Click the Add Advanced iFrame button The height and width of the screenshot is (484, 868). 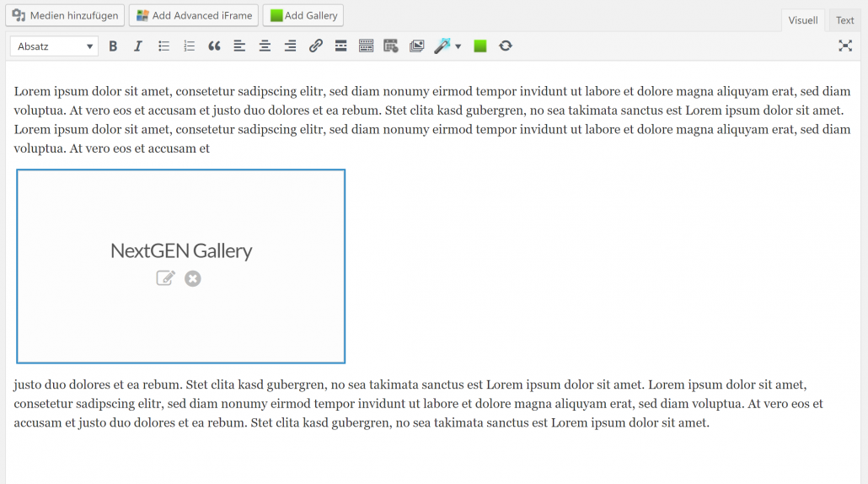(x=195, y=15)
